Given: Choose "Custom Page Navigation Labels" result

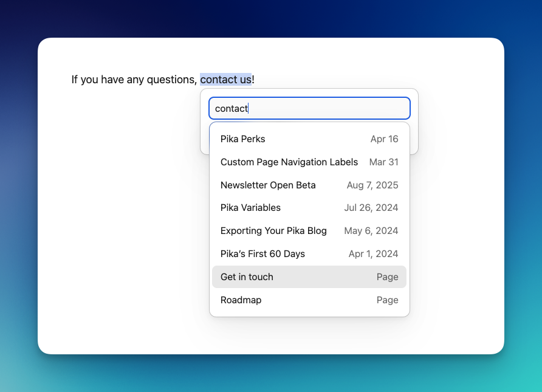Looking at the screenshot, I should 289,162.
